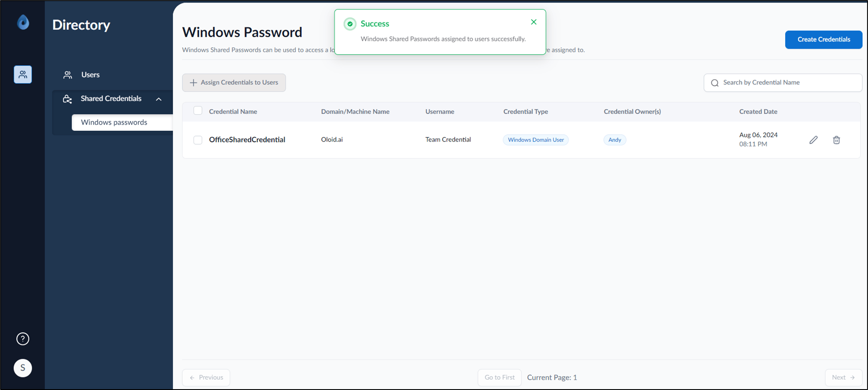Click the Directory sidebar title

pyautogui.click(x=81, y=25)
